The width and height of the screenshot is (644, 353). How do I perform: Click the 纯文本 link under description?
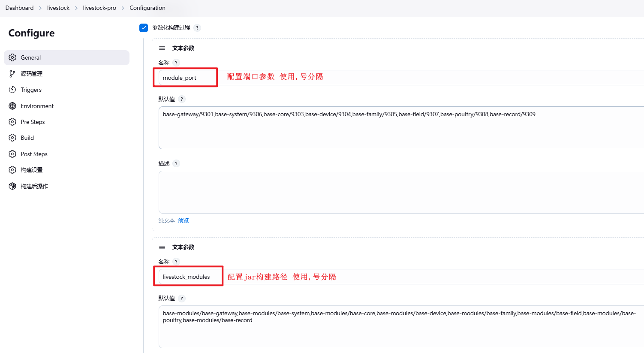tap(167, 220)
